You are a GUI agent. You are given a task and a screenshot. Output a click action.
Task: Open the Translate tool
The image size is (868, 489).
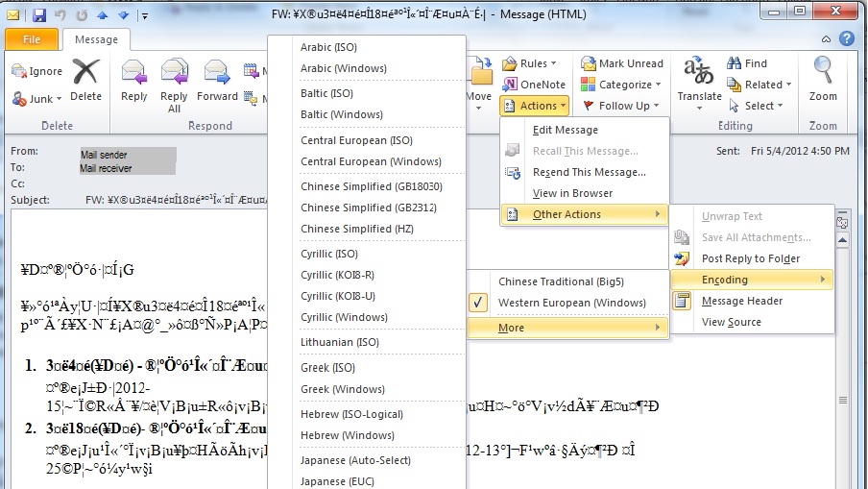point(699,80)
